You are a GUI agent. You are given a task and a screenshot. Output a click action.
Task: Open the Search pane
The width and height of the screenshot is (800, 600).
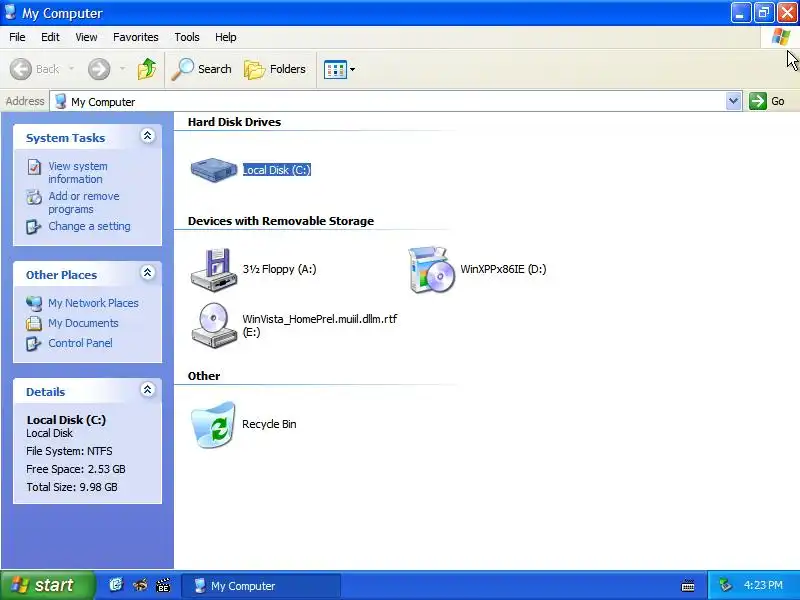(201, 69)
